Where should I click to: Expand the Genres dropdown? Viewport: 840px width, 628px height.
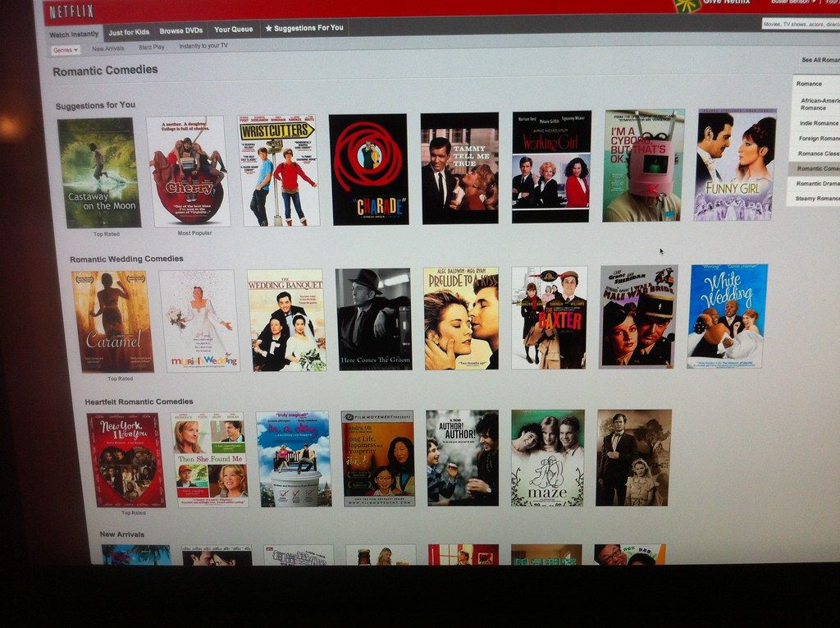pyautogui.click(x=66, y=50)
